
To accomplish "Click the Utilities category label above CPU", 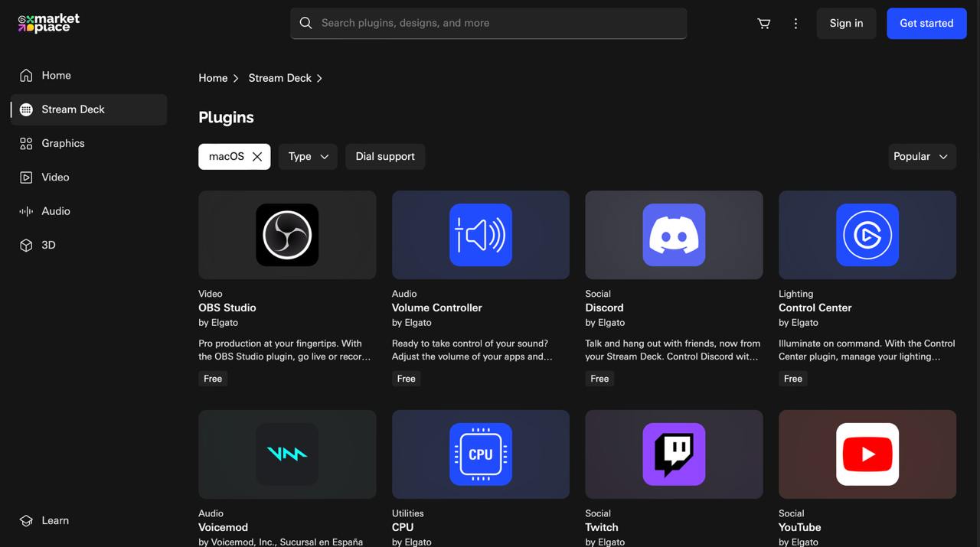I will 408,513.
